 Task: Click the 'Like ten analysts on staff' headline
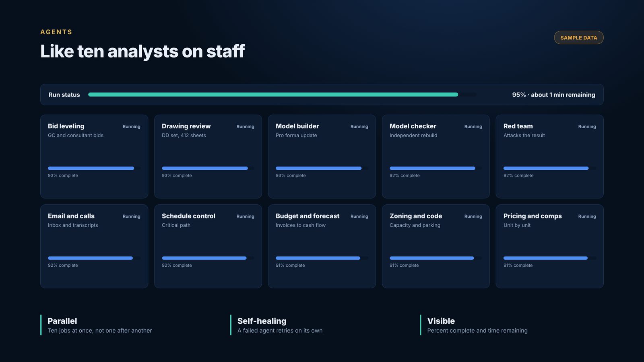(142, 51)
